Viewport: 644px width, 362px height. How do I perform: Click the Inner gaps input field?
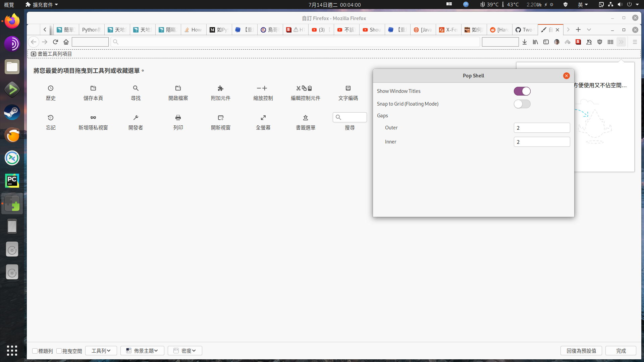(x=542, y=142)
